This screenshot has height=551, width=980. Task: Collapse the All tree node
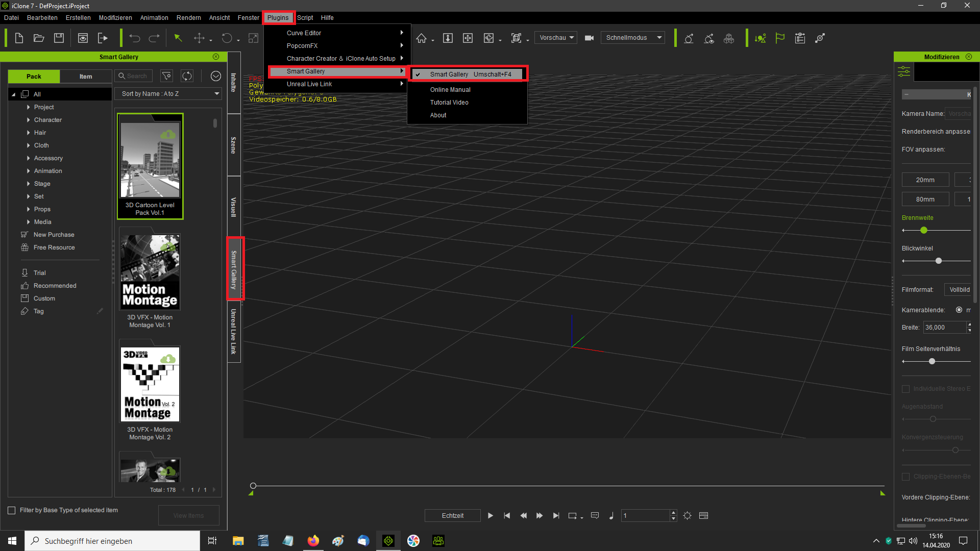[x=14, y=94]
